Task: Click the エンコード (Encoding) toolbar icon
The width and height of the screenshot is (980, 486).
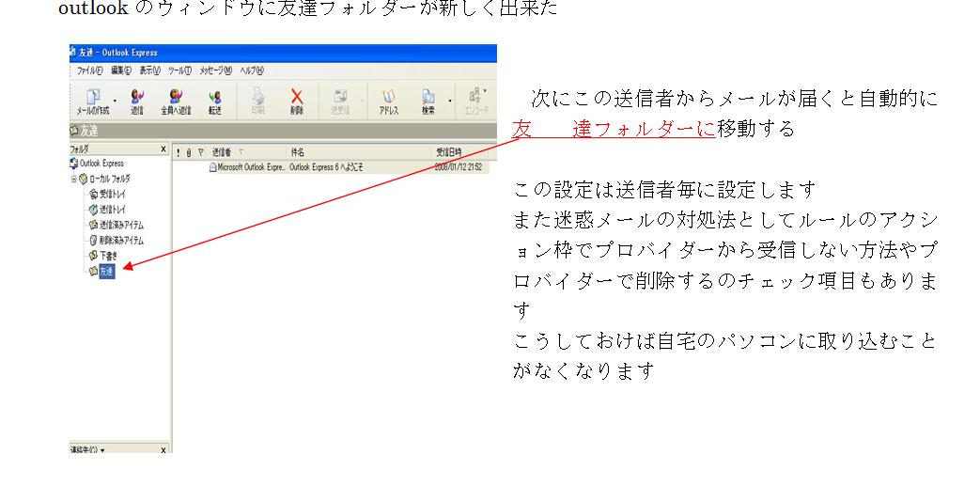Action: (x=475, y=102)
